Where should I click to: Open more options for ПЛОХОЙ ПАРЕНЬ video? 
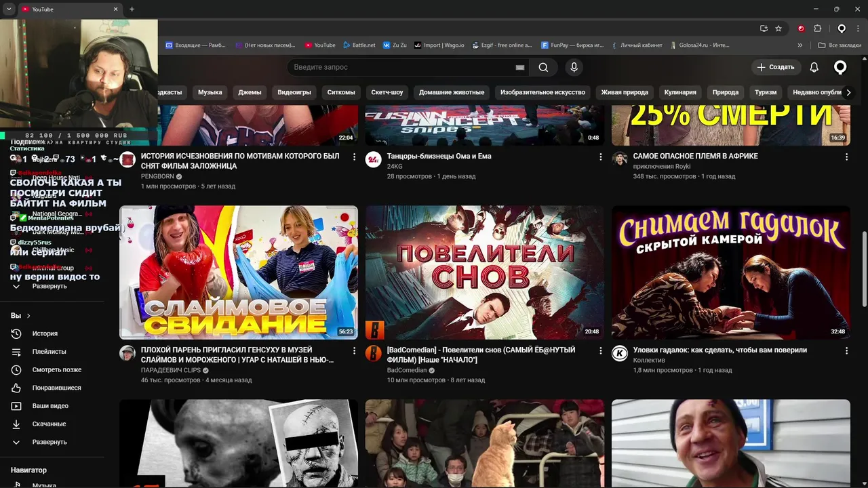[354, 350]
